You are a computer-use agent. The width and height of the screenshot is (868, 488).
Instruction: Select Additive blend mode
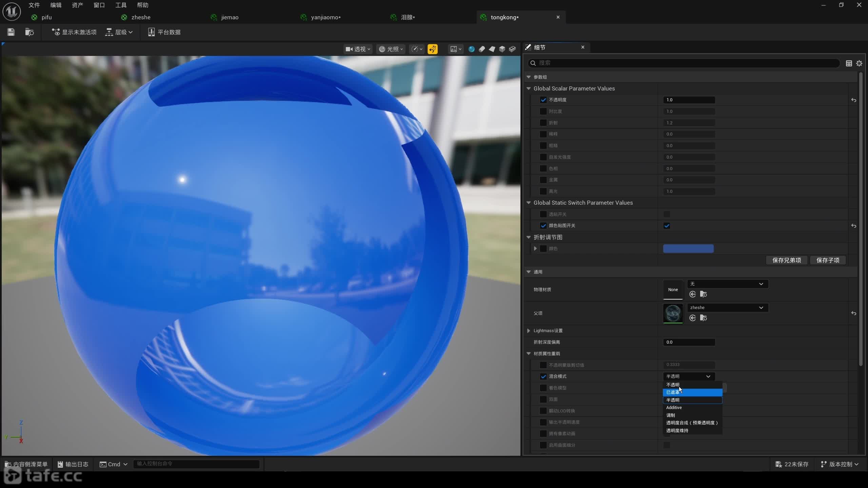692,408
